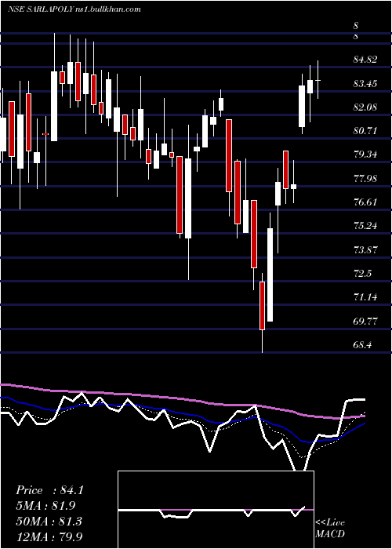Click the 5MA : 81.9 value
The image size is (392, 549).
click(45, 505)
